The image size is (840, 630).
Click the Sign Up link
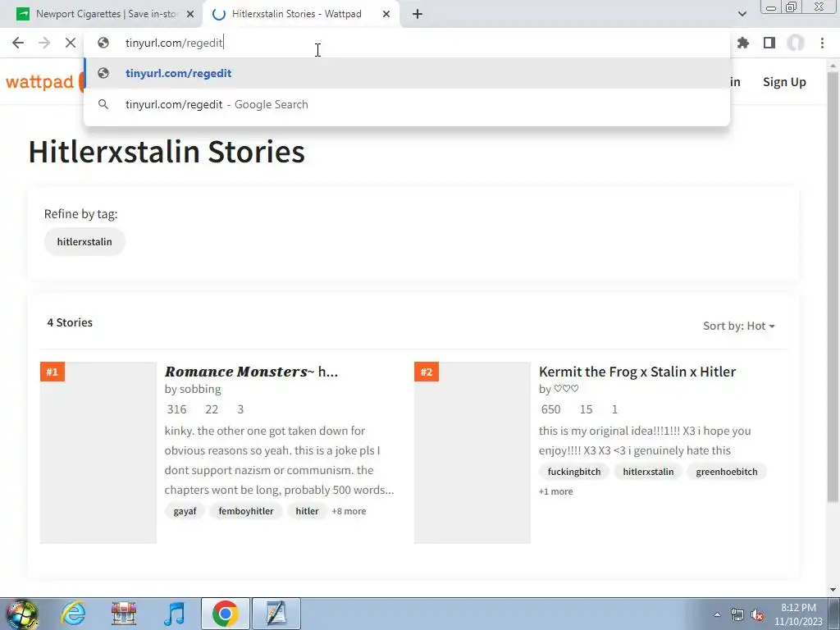pos(784,82)
